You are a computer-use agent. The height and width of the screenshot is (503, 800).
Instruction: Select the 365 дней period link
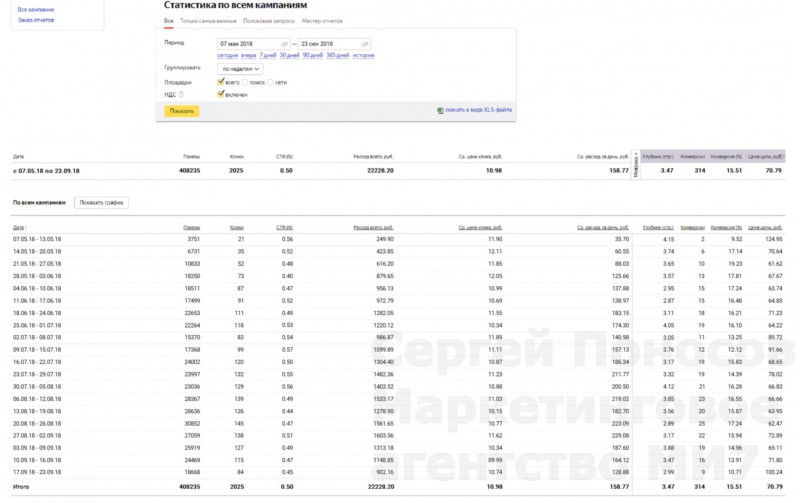338,55
